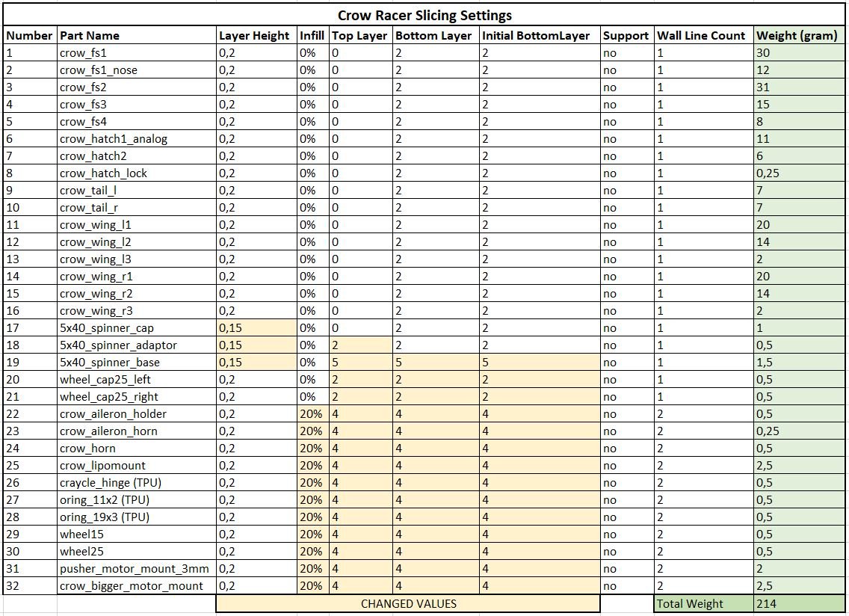
Task: Select the 20% infill cell for crow_aileron_holder
Action: pyautogui.click(x=313, y=414)
